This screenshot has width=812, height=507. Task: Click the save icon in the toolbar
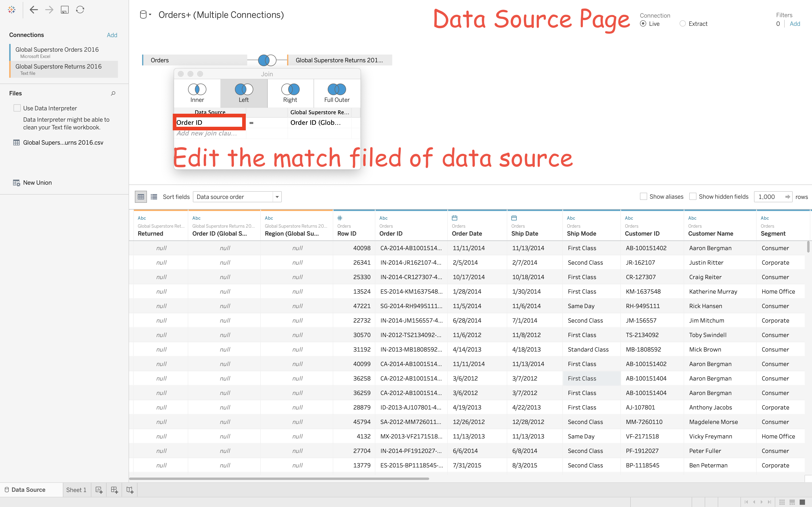click(x=65, y=10)
